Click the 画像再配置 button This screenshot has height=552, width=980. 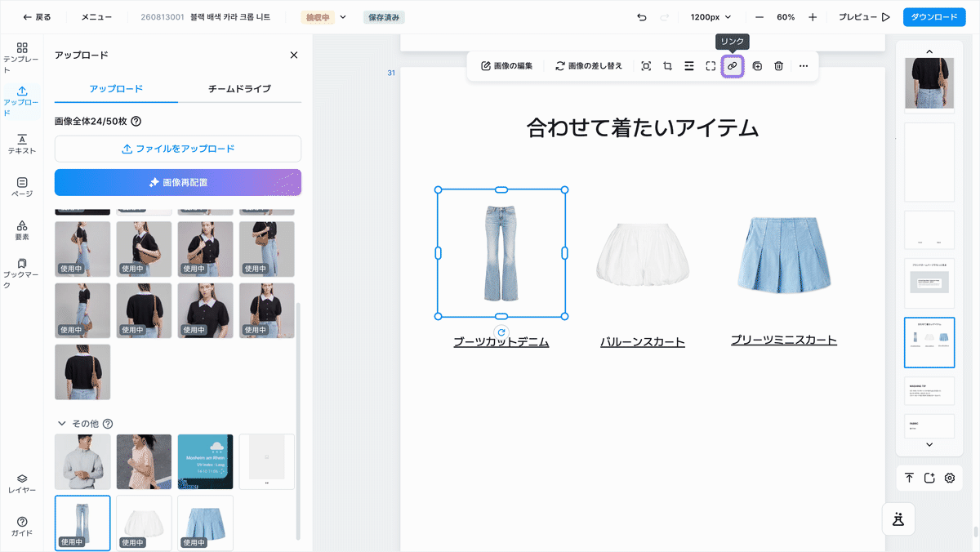pos(178,182)
